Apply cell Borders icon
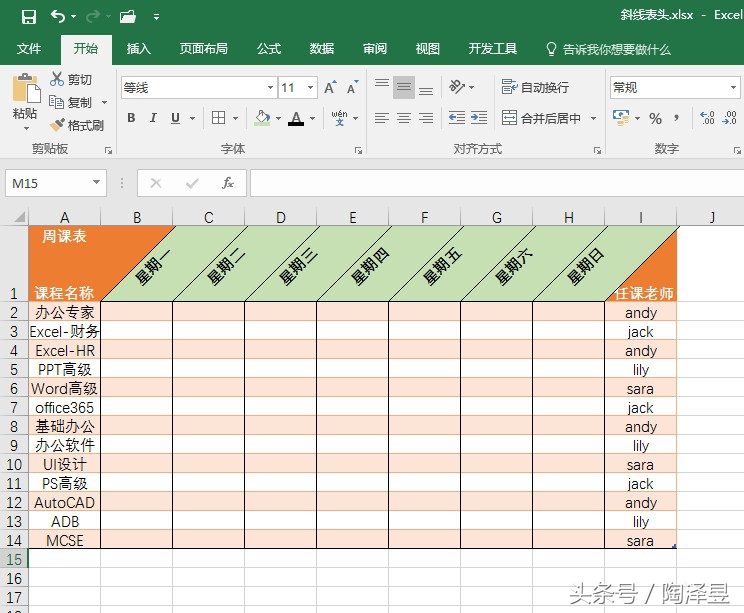 pyautogui.click(x=218, y=118)
